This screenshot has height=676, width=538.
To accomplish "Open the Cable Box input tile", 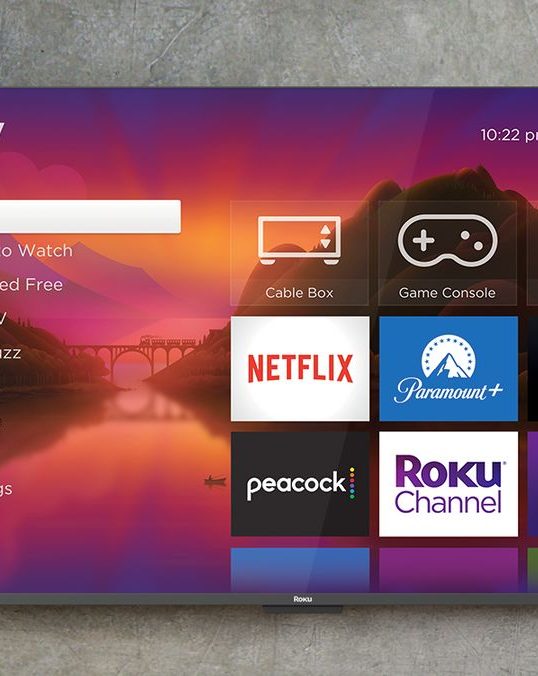I will pyautogui.click(x=300, y=254).
